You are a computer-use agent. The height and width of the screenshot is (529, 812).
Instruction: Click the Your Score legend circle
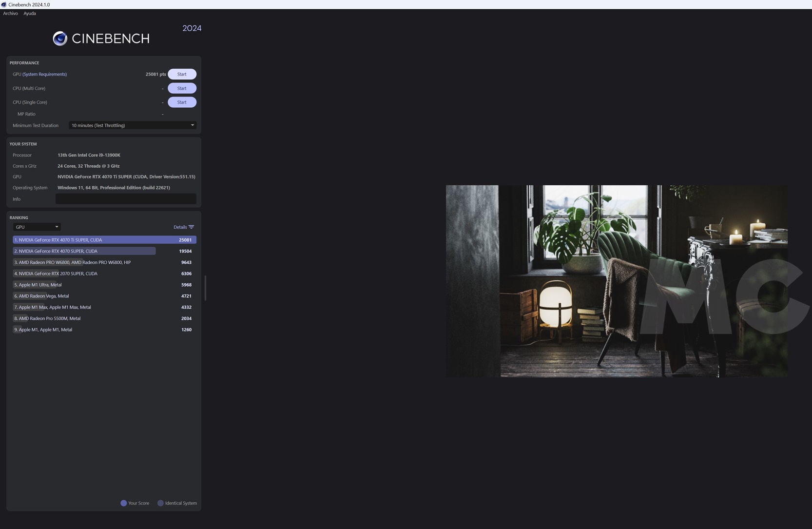(x=124, y=503)
